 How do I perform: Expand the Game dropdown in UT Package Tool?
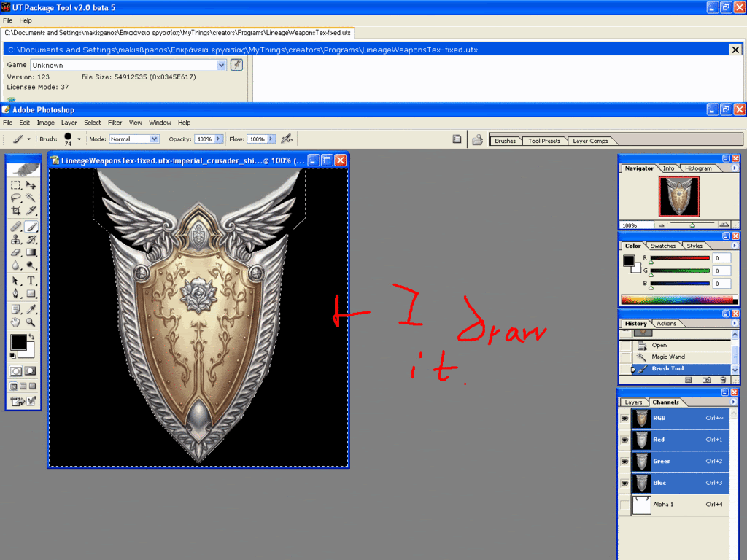[x=222, y=65]
